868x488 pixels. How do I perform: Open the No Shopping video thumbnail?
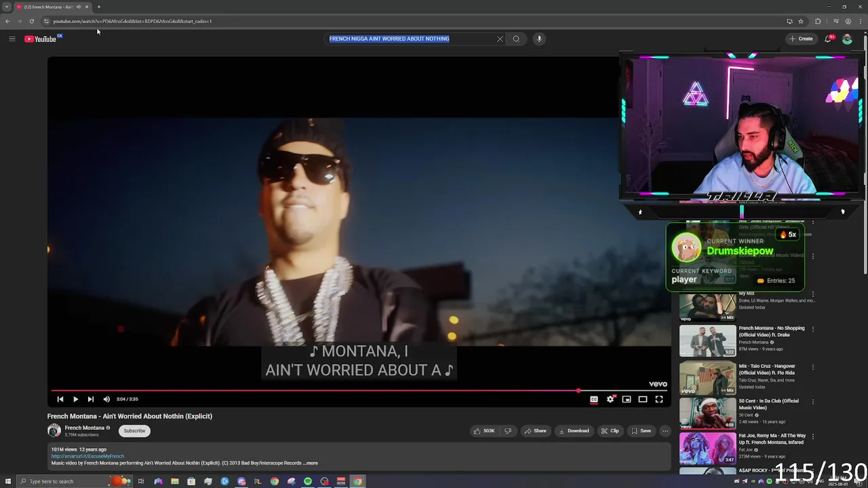tap(708, 341)
